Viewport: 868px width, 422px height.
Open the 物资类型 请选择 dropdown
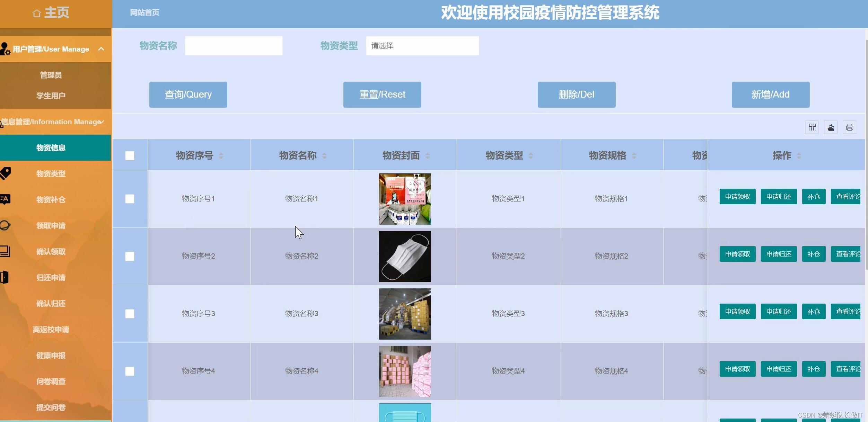pos(422,46)
